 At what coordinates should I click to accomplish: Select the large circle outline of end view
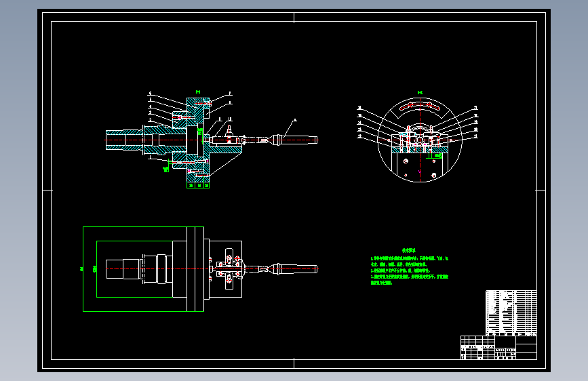coord(420,140)
